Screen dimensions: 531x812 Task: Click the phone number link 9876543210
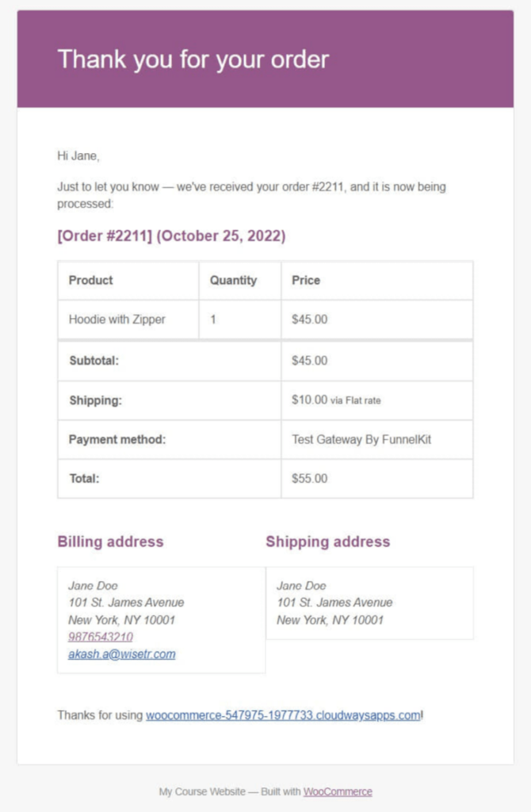[101, 637]
